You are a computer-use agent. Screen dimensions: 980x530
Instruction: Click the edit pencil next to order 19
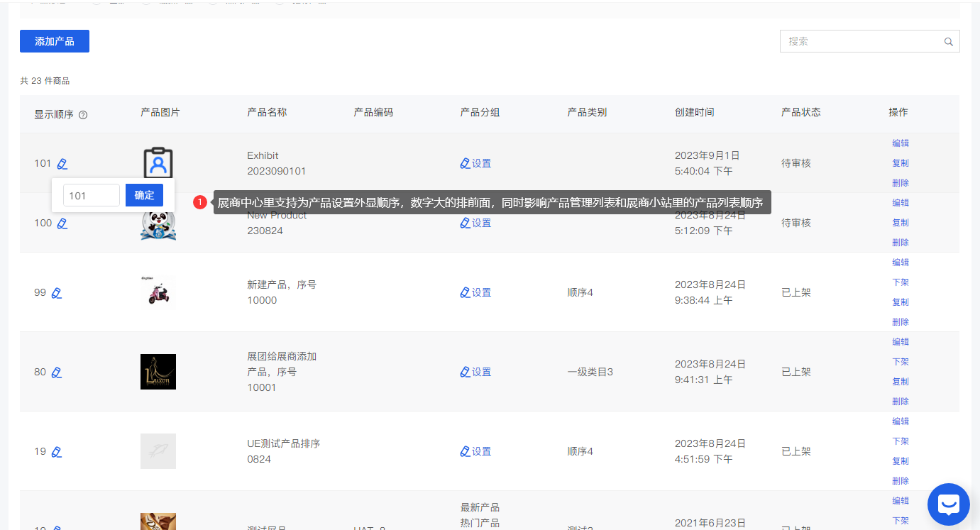56,452
